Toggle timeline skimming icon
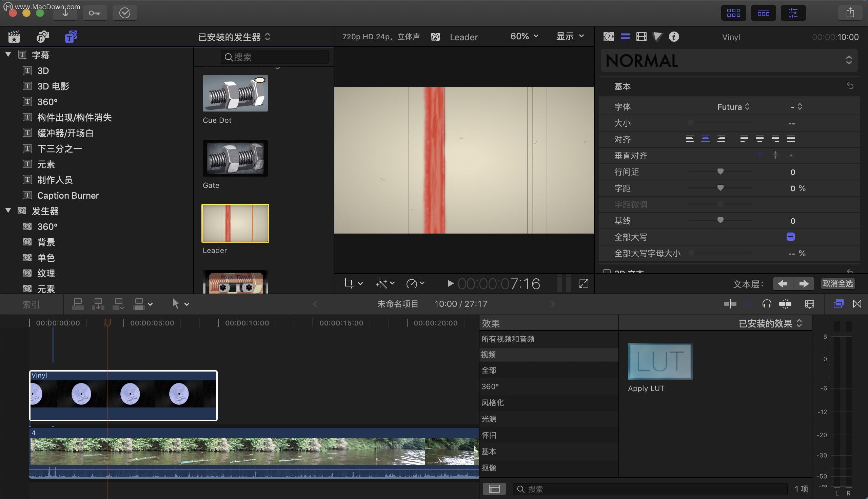 [730, 304]
